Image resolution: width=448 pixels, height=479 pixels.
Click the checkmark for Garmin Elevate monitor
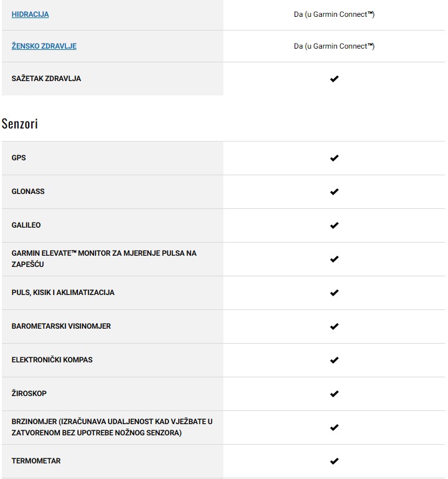click(334, 259)
